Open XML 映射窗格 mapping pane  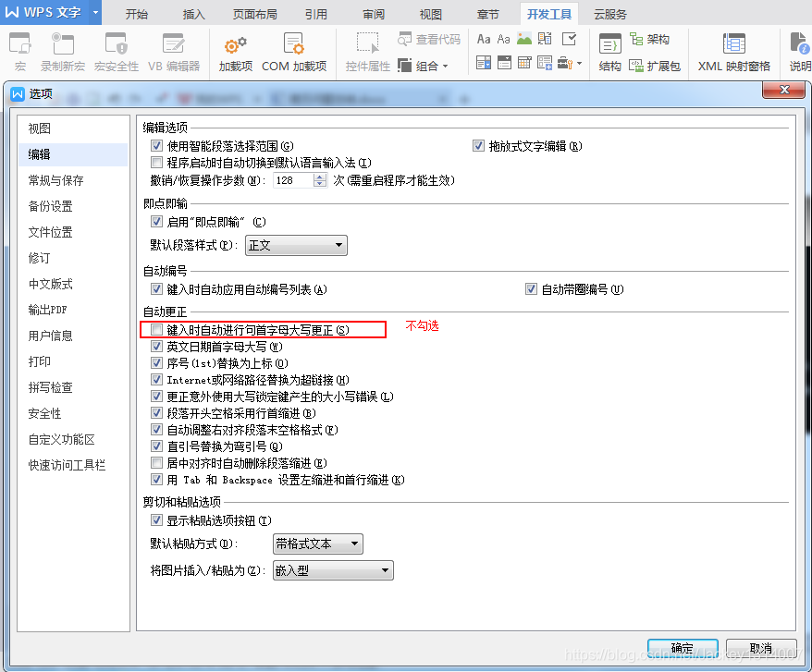tap(733, 52)
